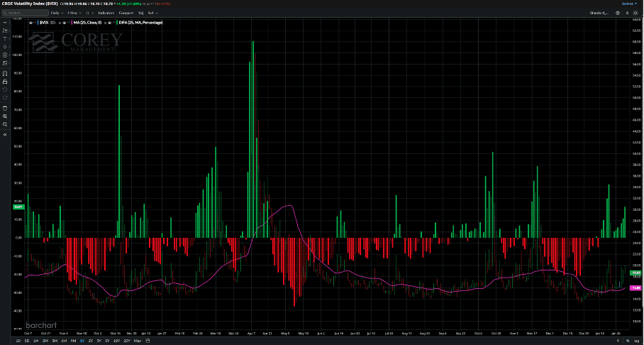
Task: Toggle visibility of the MA (25, Close, 0) study
Action: 64,23
